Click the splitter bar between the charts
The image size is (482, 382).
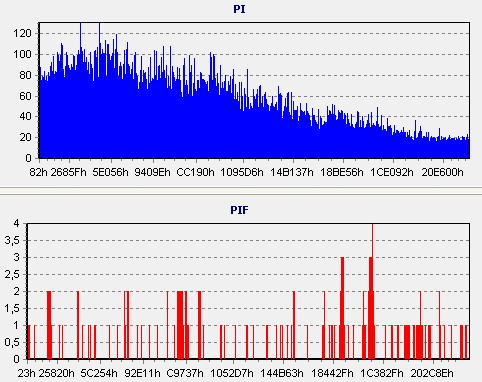click(241, 191)
